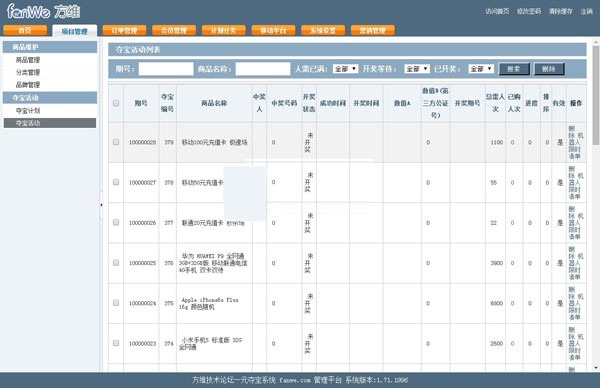
Task: Click the vertical scrollbar thumb
Action: point(596,95)
